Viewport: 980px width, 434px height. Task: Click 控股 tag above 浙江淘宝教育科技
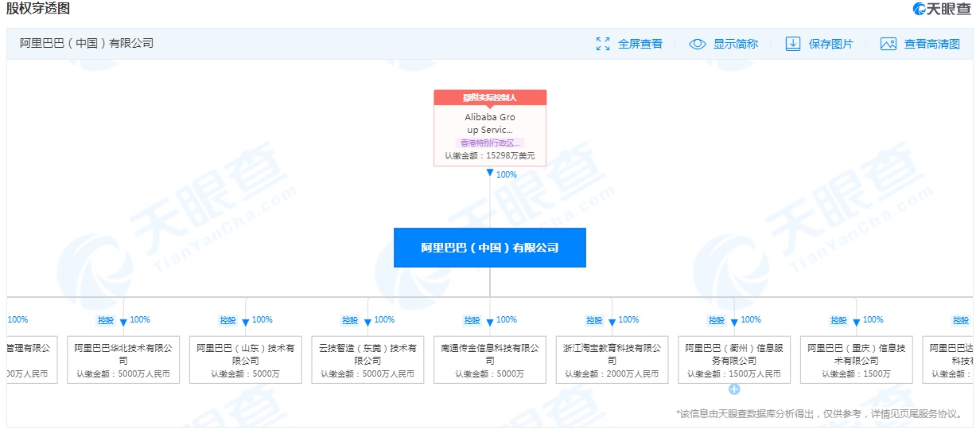coord(594,320)
